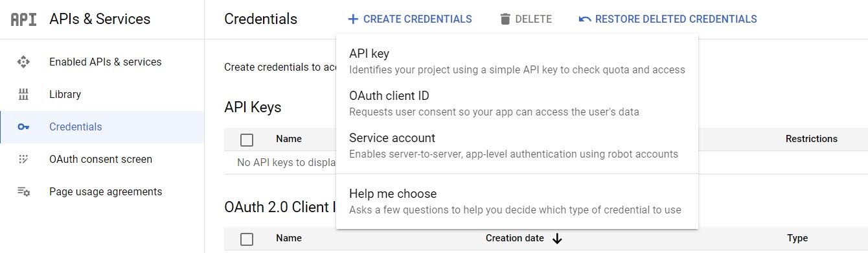The width and height of the screenshot is (868, 253).
Task: Click the APIs & Services heading
Action: pos(100,19)
